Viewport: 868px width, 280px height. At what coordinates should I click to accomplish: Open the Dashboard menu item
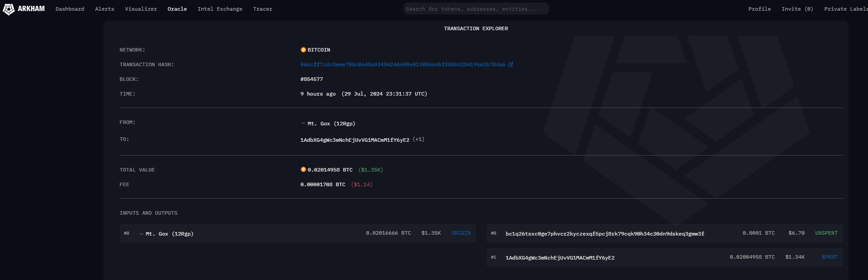pos(70,9)
